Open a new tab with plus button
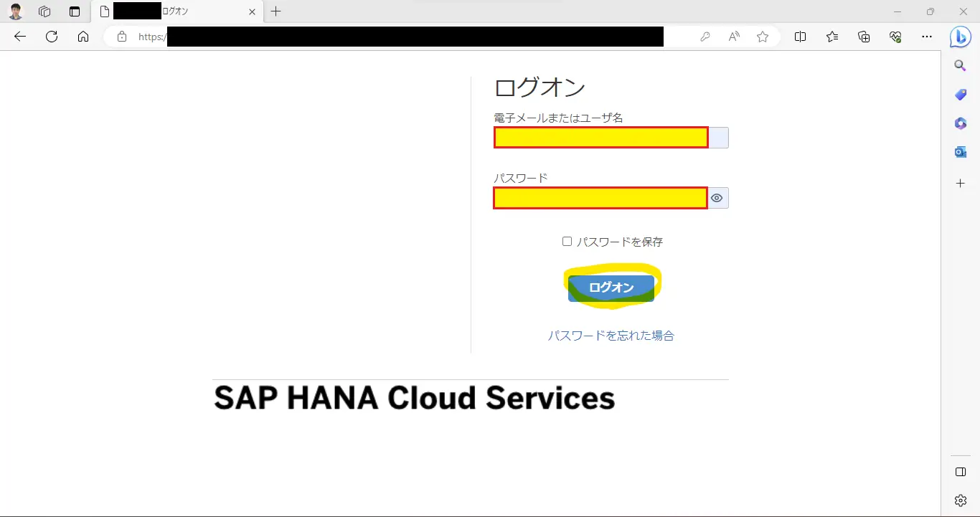This screenshot has width=980, height=517. 275,11
